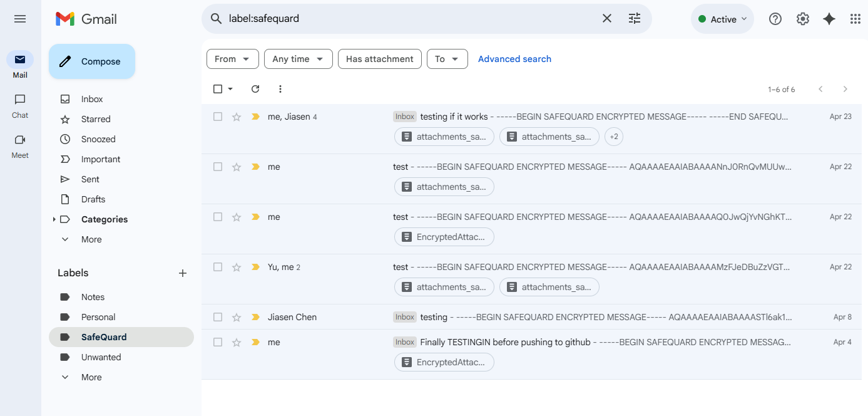Click the '1–6 of 6' message count

pyautogui.click(x=782, y=90)
